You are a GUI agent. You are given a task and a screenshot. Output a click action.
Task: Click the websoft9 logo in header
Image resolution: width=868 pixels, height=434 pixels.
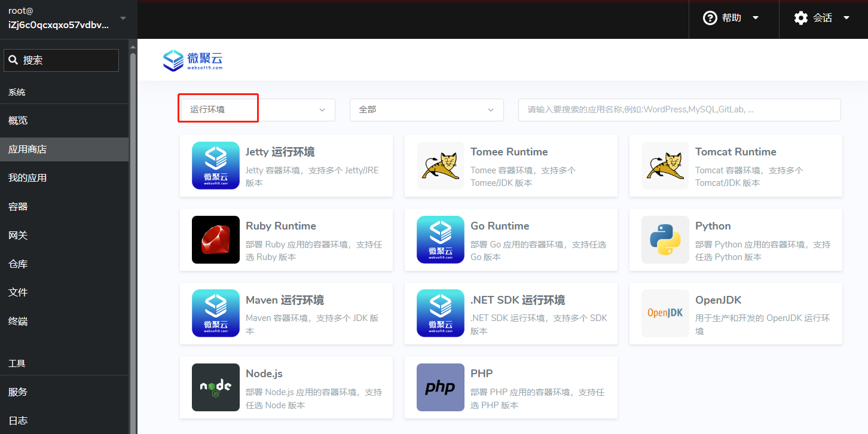coord(192,60)
